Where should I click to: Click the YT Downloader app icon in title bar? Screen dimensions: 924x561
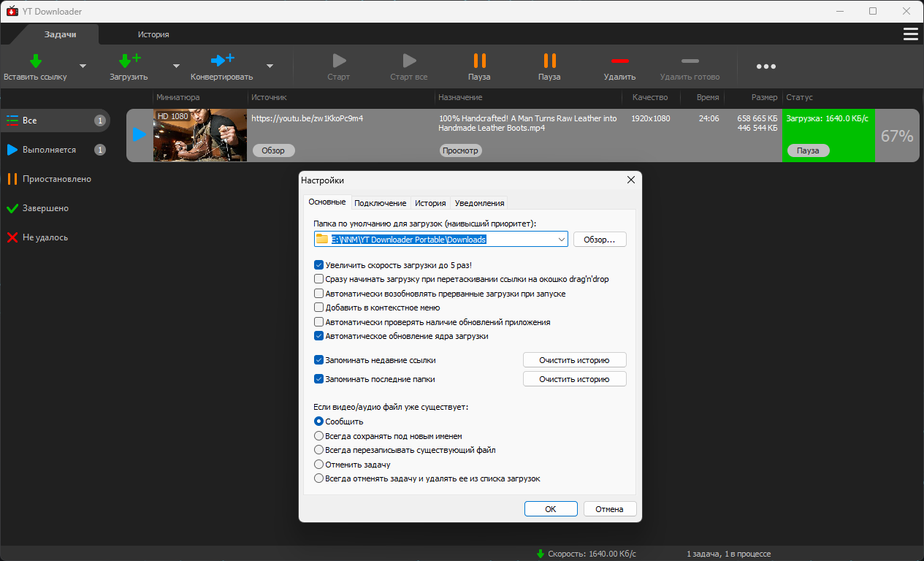pos(12,11)
